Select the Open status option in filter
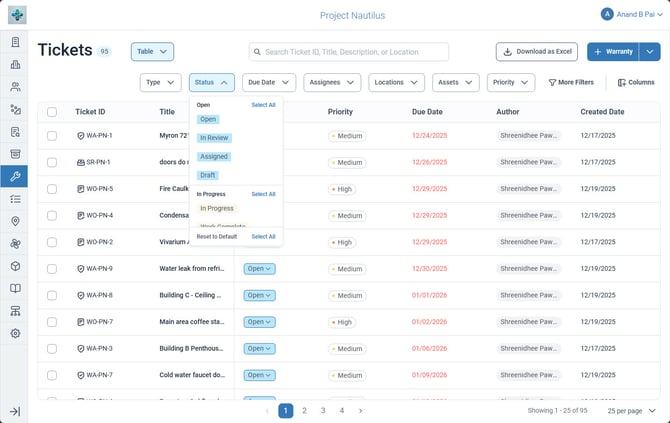The width and height of the screenshot is (670, 423). click(x=208, y=119)
